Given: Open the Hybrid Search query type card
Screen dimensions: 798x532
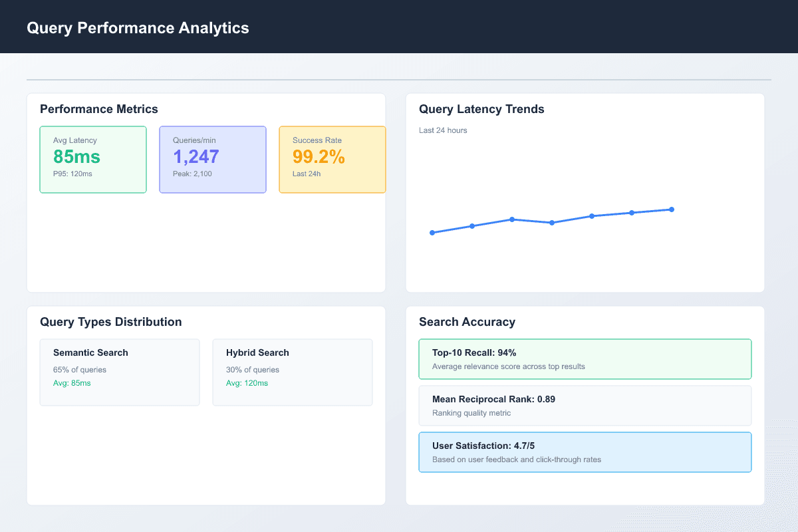Looking at the screenshot, I should pyautogui.click(x=293, y=372).
